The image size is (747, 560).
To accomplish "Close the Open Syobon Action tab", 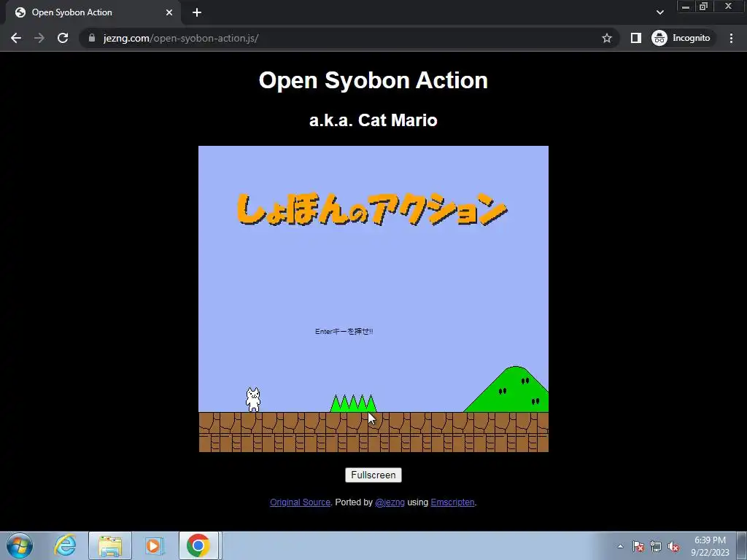I will (169, 13).
